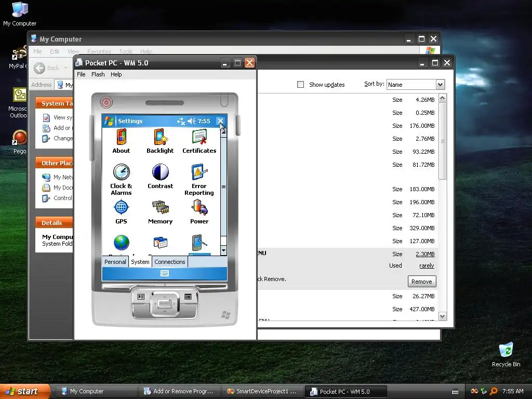
Task: Tap the Windows Start flag in emulator
Action: (x=109, y=121)
